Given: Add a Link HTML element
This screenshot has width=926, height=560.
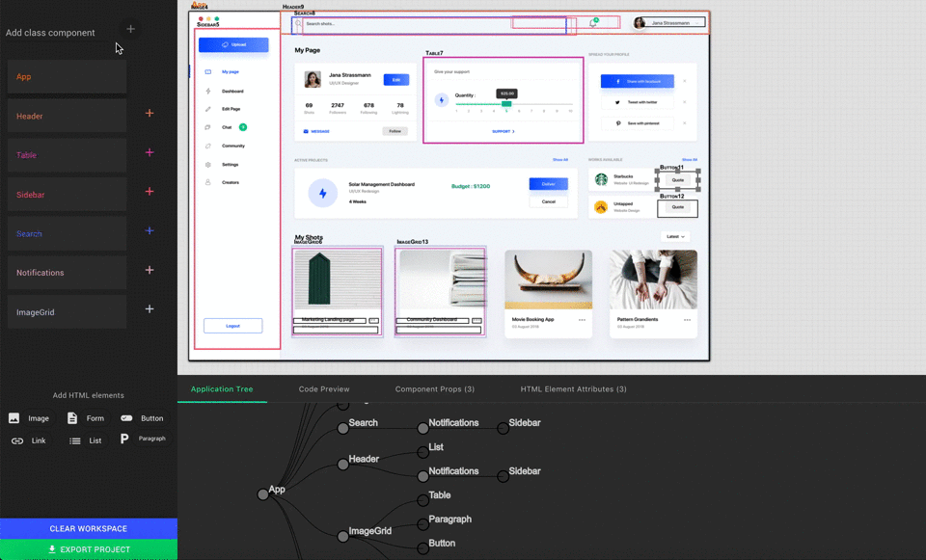Looking at the screenshot, I should tap(29, 440).
